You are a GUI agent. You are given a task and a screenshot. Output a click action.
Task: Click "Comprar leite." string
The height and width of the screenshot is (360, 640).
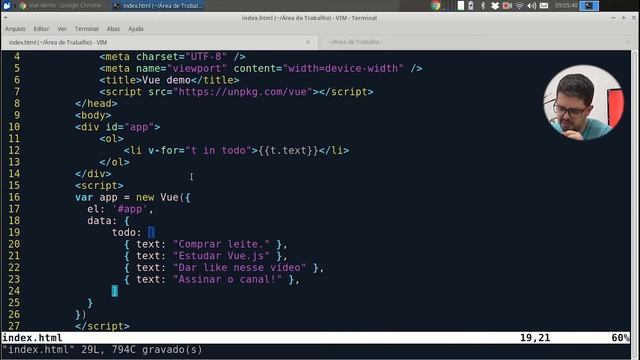pos(221,244)
